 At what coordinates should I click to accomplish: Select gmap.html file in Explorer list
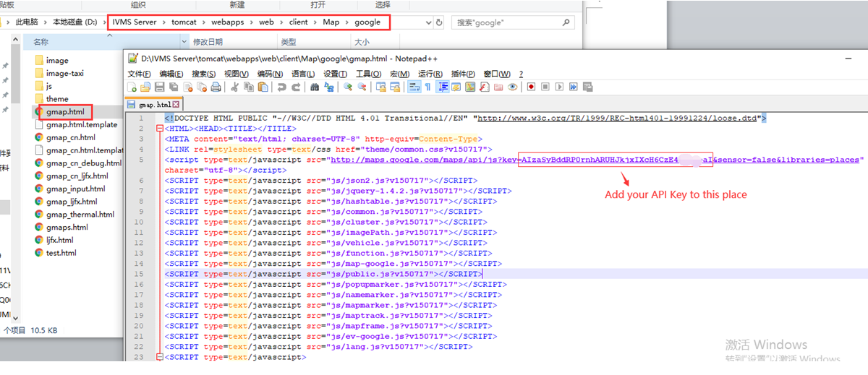click(65, 112)
